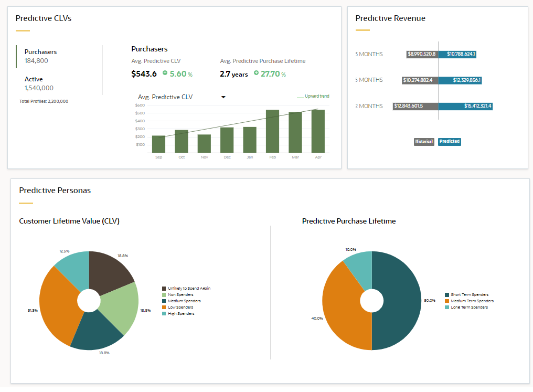Click the up-arrow icon beside 27.70%
The width and height of the screenshot is (533, 392).
tap(256, 74)
